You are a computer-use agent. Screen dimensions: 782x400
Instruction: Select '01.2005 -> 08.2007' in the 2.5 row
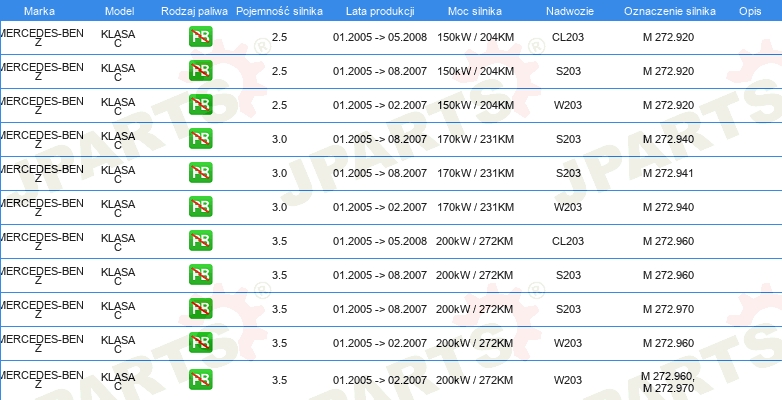tap(380, 71)
